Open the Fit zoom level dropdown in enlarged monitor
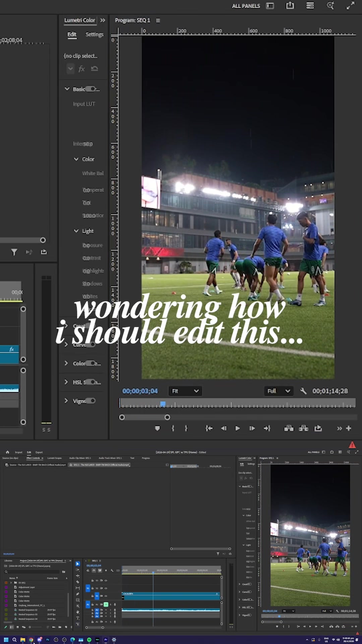This screenshot has height=644, width=362. (185, 391)
